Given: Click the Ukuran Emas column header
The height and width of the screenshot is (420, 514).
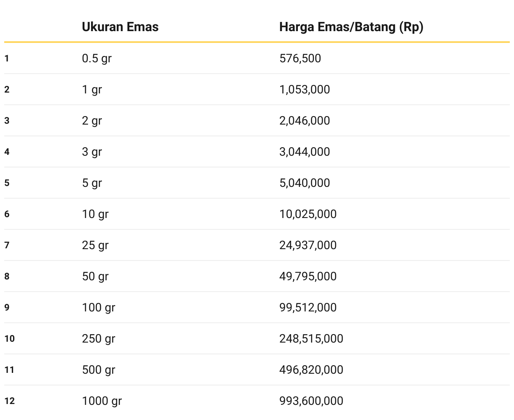Looking at the screenshot, I should coord(120,27).
